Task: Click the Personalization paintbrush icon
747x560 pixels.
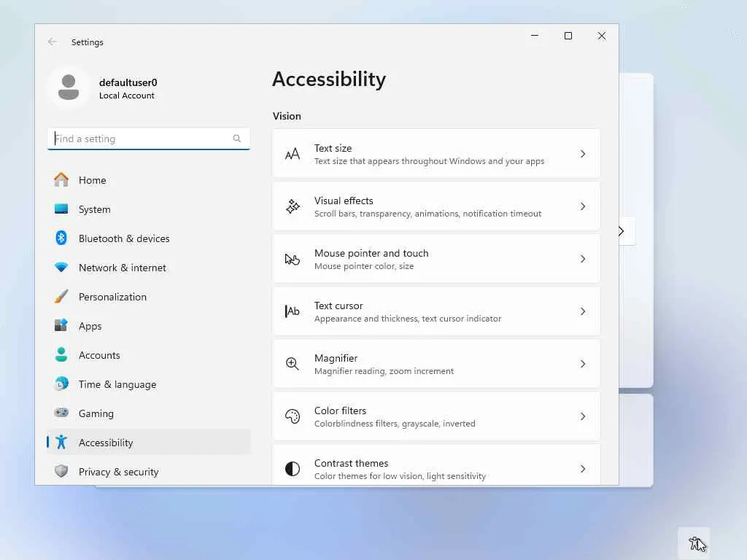Action: [x=61, y=296]
